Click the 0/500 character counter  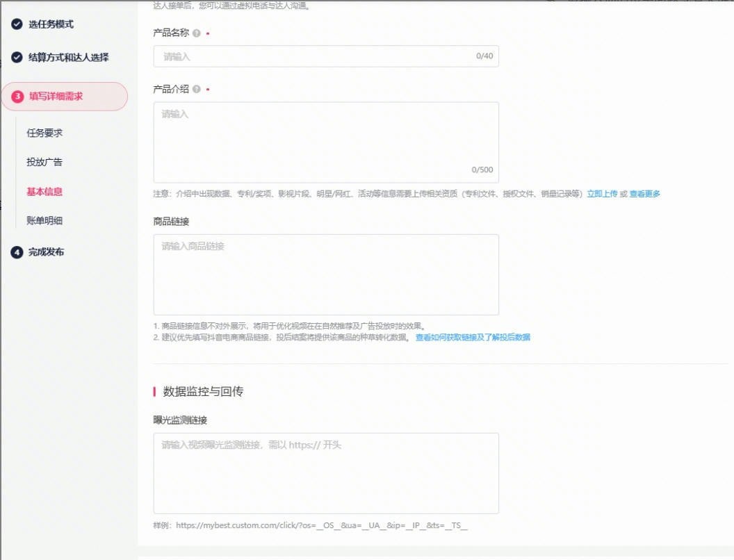point(482,170)
